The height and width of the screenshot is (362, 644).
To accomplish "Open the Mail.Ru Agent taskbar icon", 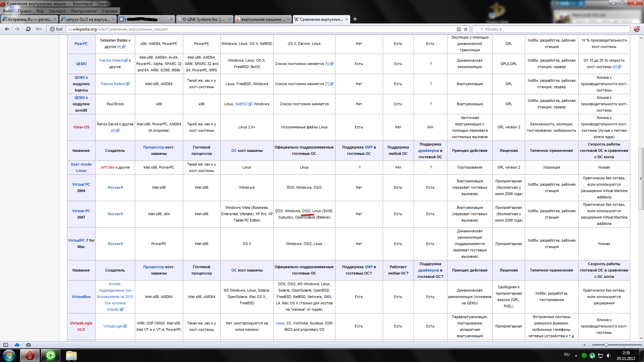I will point(51,355).
